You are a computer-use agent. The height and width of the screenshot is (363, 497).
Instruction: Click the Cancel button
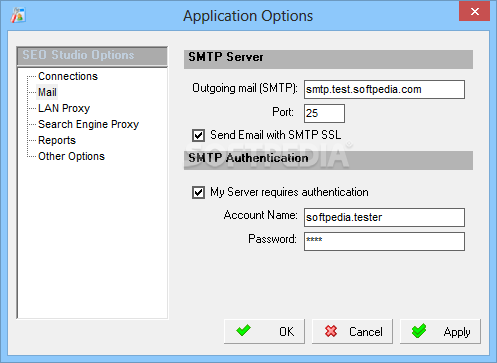[352, 331]
